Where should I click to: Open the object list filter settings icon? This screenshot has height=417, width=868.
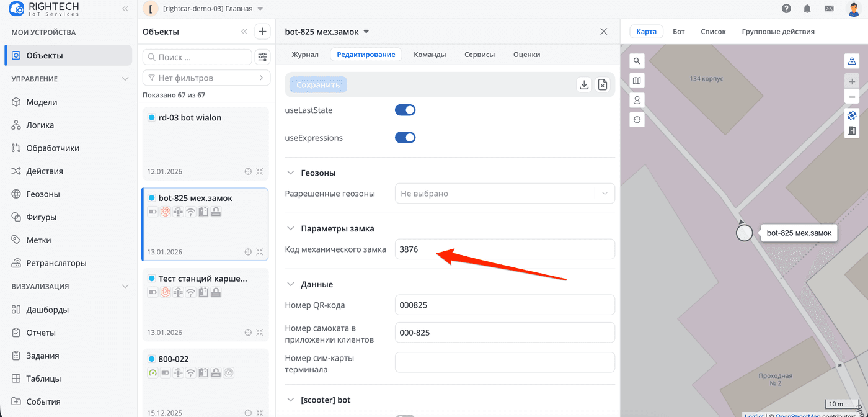pos(263,57)
